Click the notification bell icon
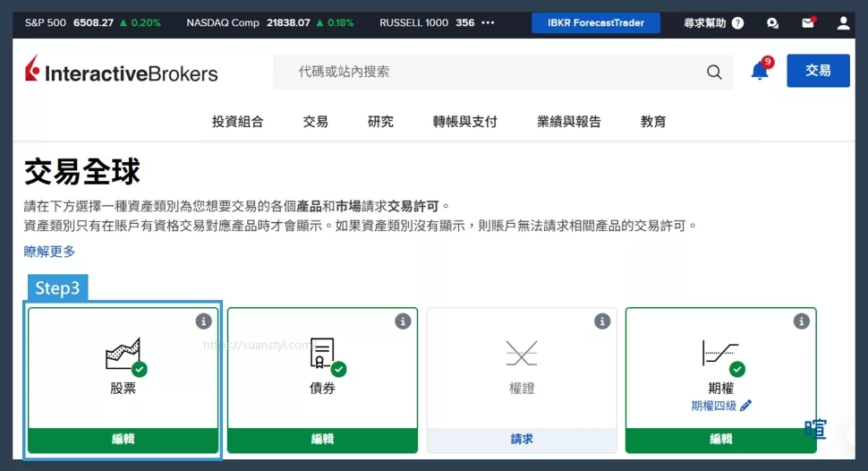This screenshot has width=868, height=471. coord(760,72)
